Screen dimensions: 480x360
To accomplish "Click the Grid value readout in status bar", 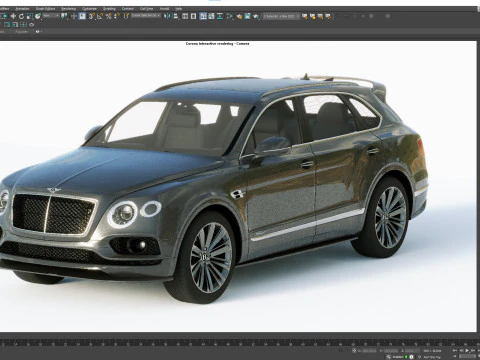I will tap(432, 351).
